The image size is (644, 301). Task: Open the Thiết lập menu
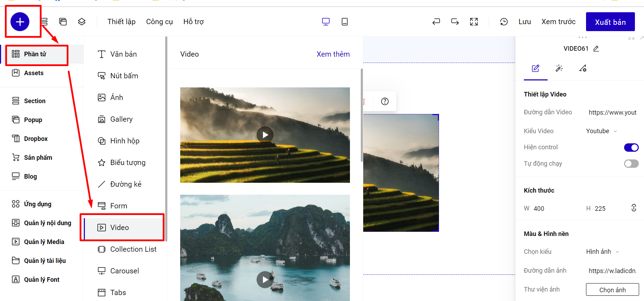tap(121, 22)
